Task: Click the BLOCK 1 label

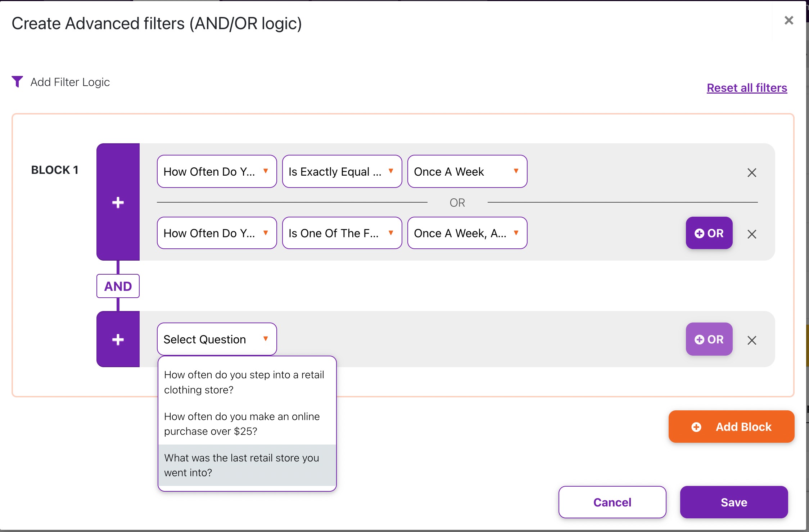Action: [x=55, y=170]
